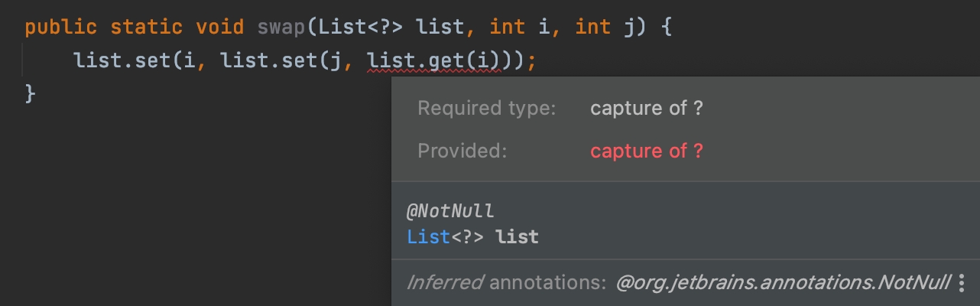Click the closing brace of the swap method
The image size is (980, 306).
click(31, 93)
